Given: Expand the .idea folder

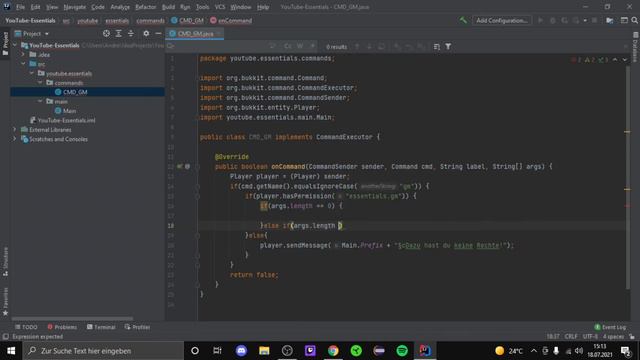Looking at the screenshot, I should tap(23, 54).
